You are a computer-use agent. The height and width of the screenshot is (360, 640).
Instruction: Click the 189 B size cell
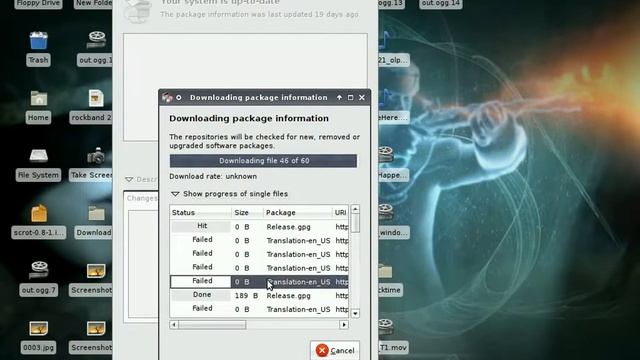(247, 296)
